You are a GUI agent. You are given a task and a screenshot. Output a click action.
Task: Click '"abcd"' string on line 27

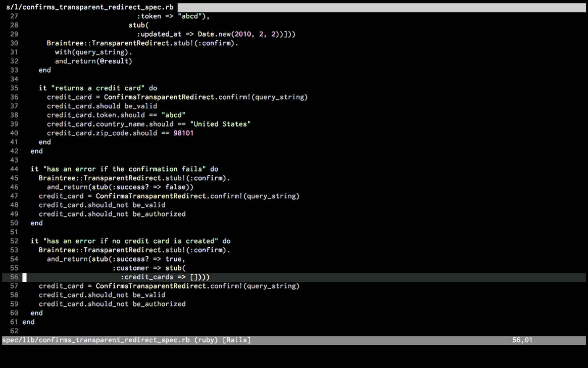tap(190, 16)
